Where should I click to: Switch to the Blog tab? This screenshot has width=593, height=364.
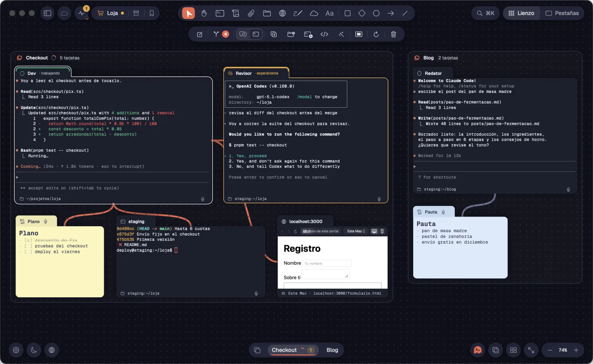[332, 350]
